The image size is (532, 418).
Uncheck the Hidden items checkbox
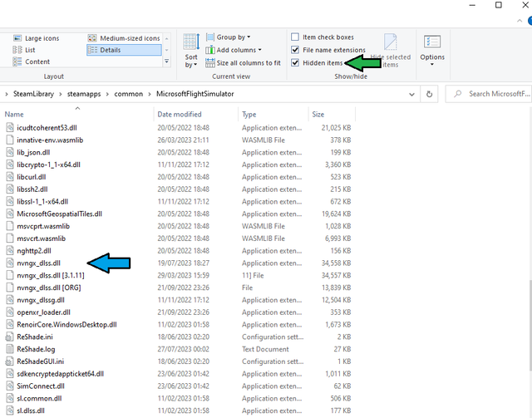tap(295, 63)
